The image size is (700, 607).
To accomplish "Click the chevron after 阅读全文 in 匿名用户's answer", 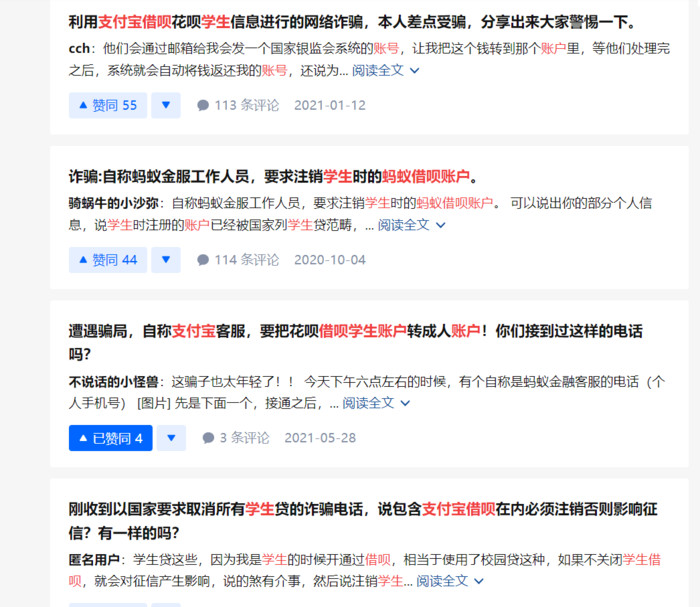I will point(479,581).
